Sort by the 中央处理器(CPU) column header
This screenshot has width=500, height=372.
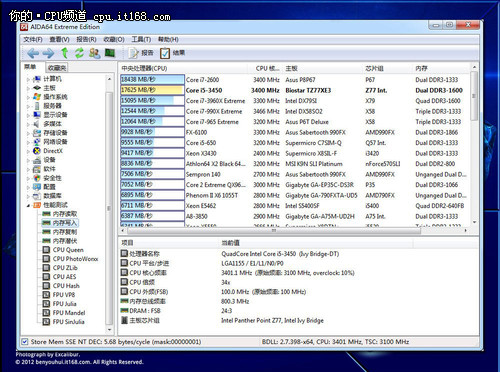point(183,68)
